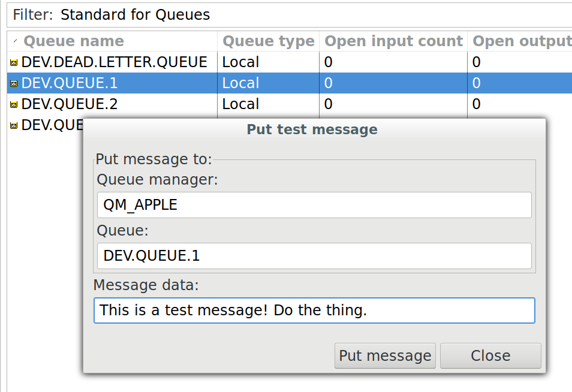The height and width of the screenshot is (392, 572).
Task: Click the Open output count column header
Action: (520, 41)
